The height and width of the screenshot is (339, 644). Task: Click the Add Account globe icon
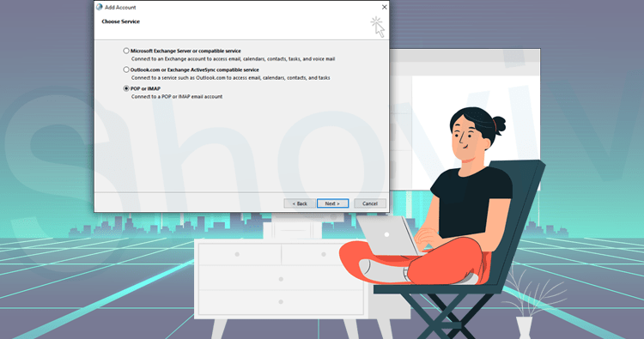coord(99,7)
